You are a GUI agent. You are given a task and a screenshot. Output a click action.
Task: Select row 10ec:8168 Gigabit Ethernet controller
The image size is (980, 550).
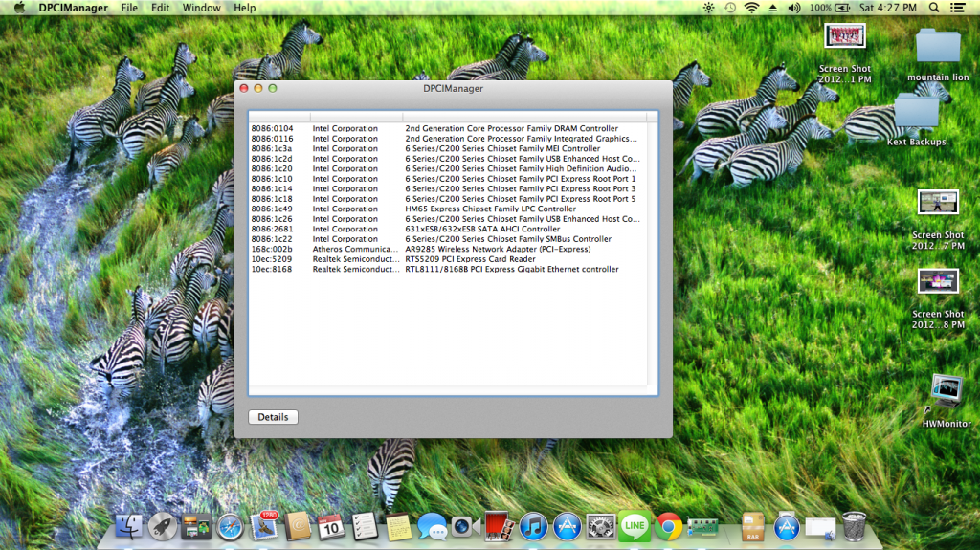point(449,269)
